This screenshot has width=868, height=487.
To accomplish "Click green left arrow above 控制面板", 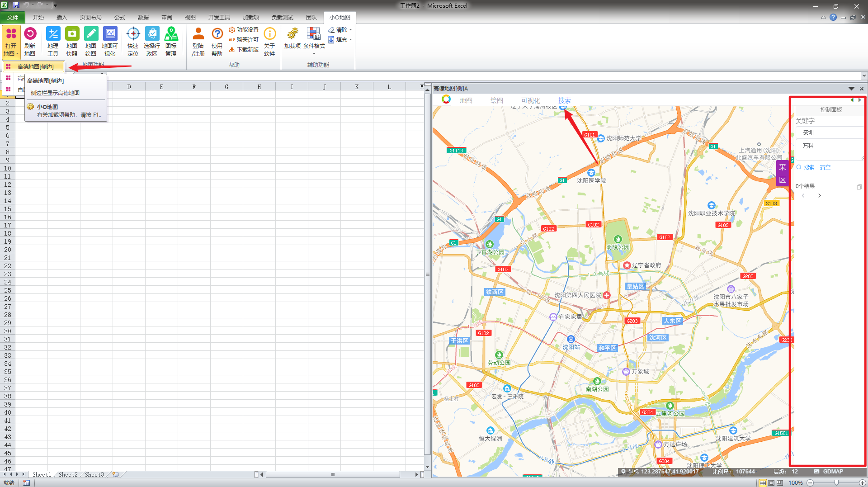I will click(853, 100).
